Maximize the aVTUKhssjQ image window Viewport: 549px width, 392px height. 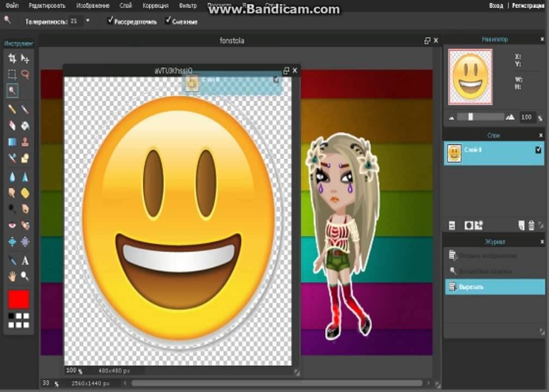(286, 71)
